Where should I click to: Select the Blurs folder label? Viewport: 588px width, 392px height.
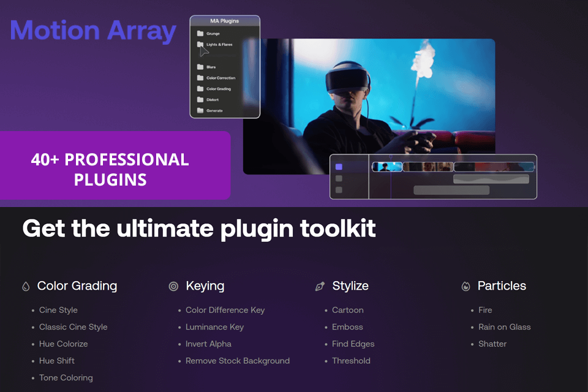[x=211, y=67]
